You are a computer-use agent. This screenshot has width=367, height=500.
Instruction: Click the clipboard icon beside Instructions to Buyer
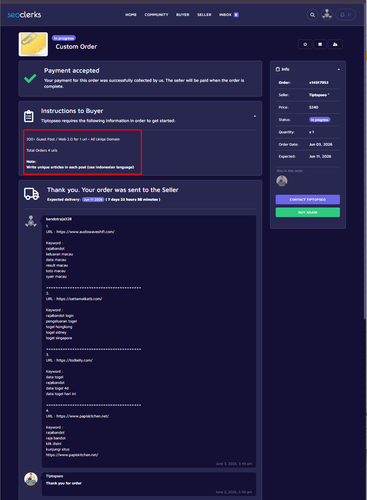point(29,116)
